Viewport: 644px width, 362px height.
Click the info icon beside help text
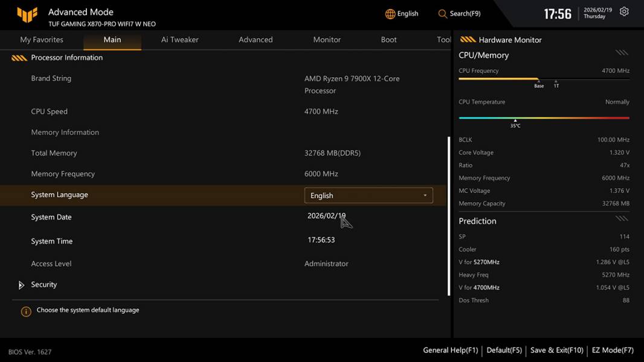point(26,311)
